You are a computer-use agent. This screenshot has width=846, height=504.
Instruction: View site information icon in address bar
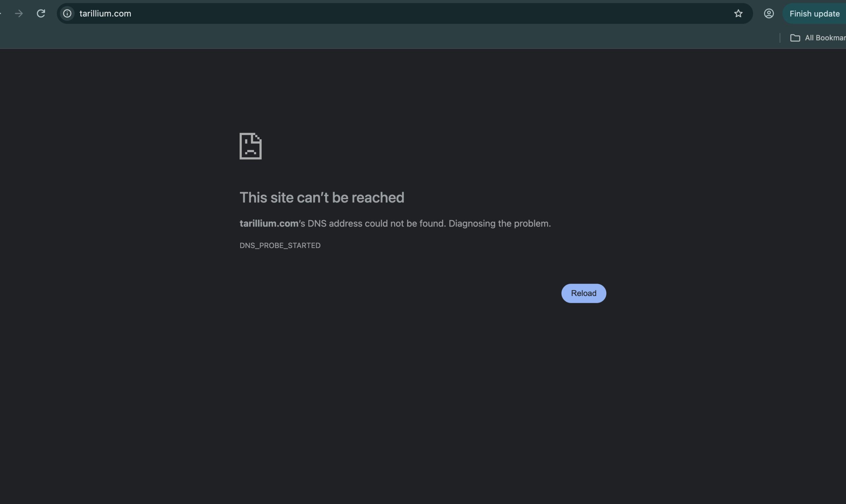click(67, 14)
